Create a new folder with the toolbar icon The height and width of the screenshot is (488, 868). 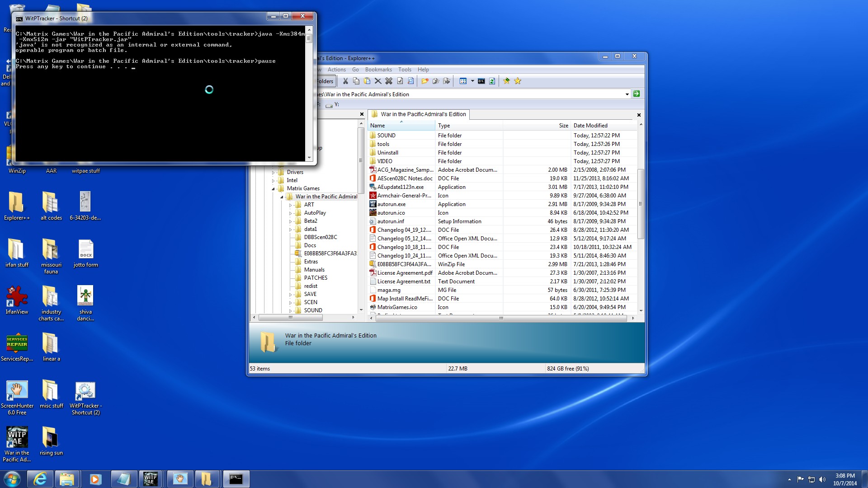(425, 81)
